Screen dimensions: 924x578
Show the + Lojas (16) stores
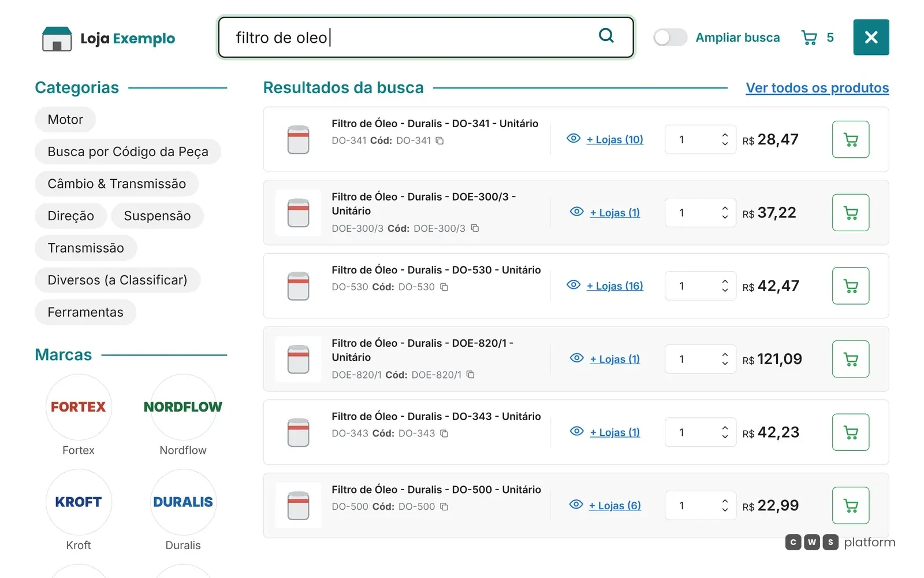click(x=615, y=286)
